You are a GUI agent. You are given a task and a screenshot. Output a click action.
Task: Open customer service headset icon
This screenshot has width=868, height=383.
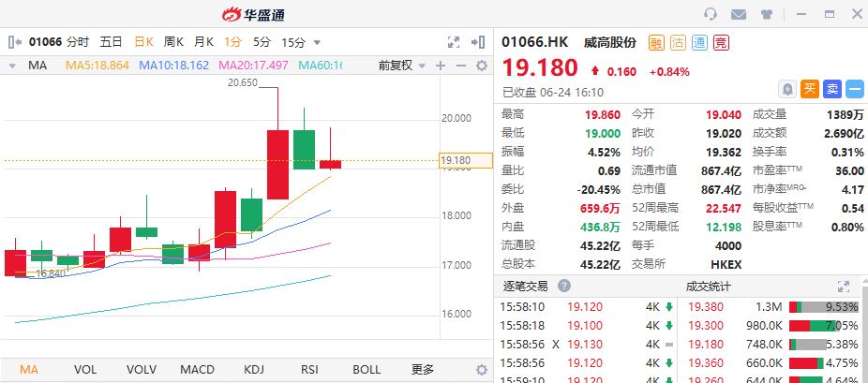pos(711,14)
